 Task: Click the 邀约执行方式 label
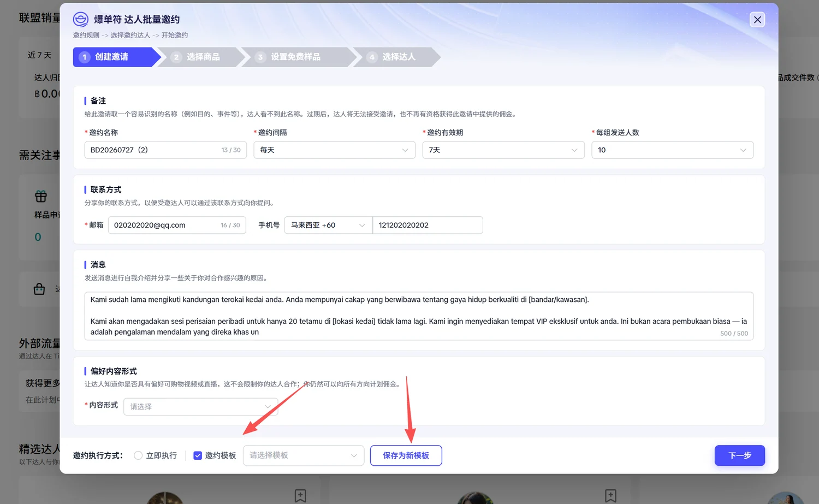[x=98, y=455]
